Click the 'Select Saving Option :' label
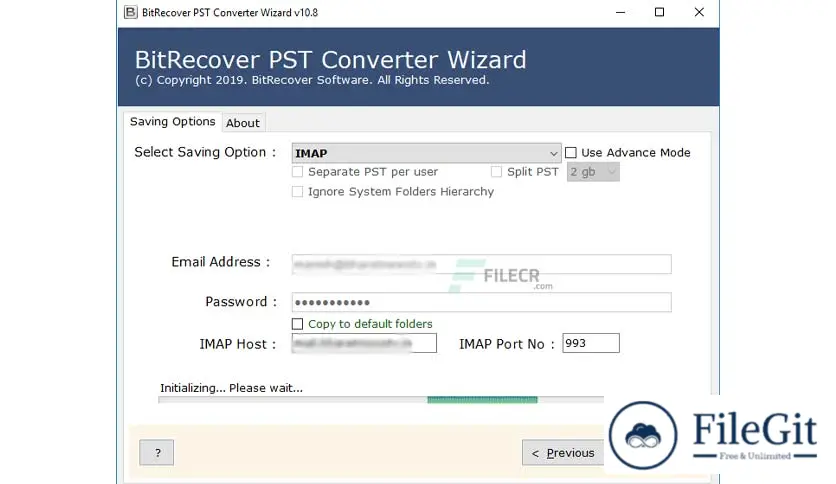 [x=205, y=152]
